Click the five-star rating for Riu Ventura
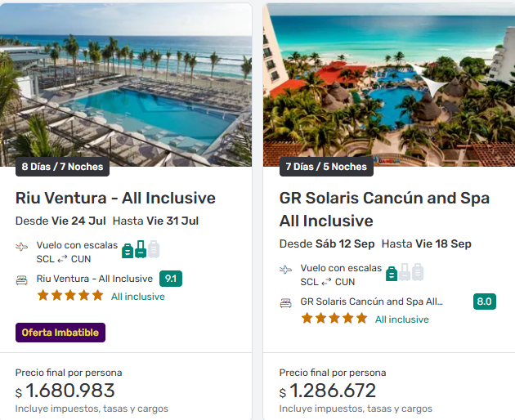Viewport: 515px width, 420px height. [x=69, y=296]
